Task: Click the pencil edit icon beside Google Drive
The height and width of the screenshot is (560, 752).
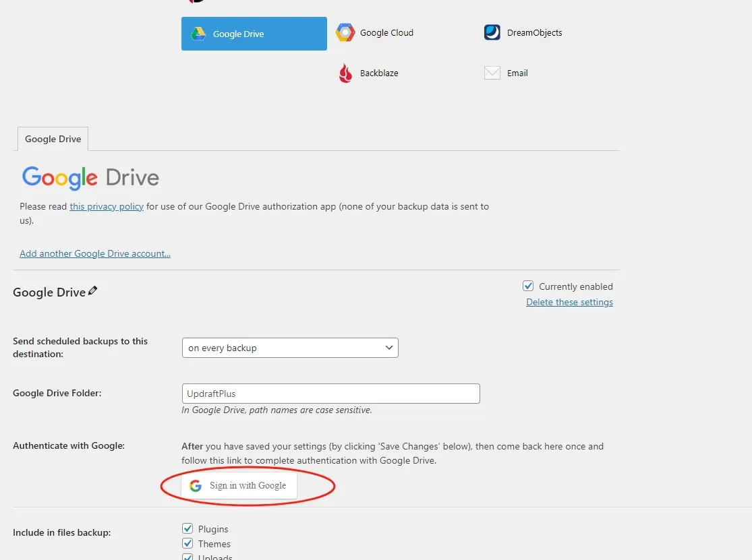Action: (x=93, y=291)
